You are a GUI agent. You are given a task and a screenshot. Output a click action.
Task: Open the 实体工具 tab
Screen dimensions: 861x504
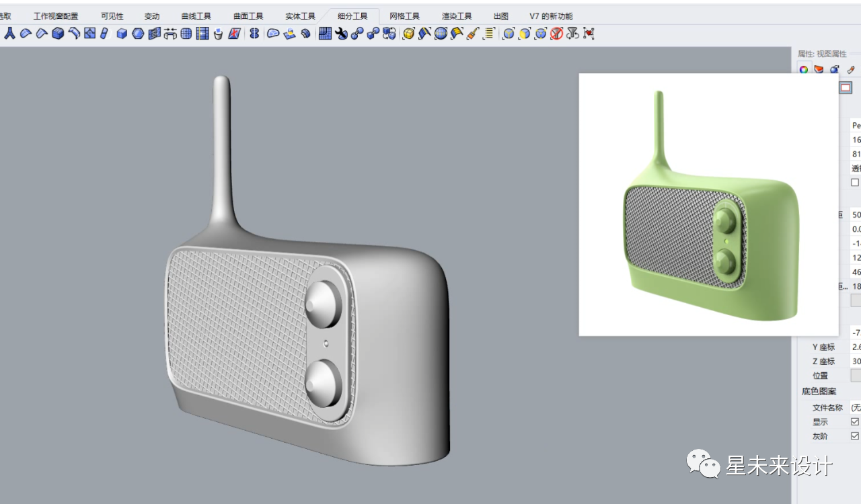[300, 16]
